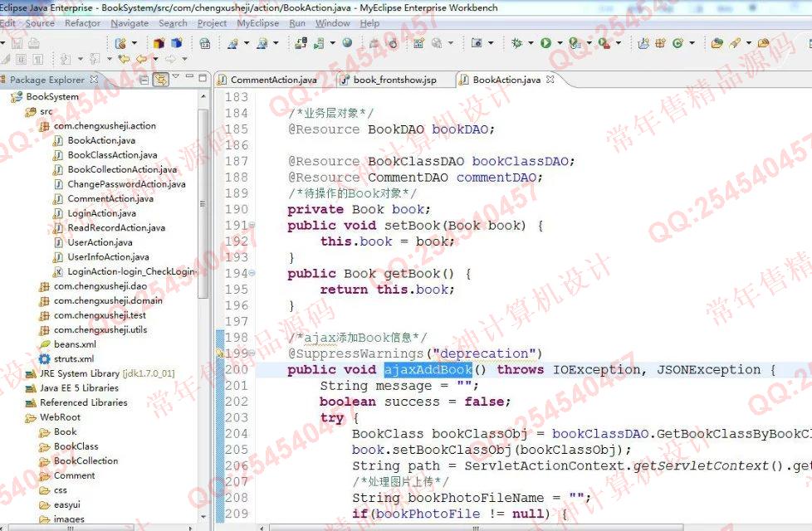Click Collapse All in Package Explorer
The height and width of the screenshot is (531, 812).
144,80
